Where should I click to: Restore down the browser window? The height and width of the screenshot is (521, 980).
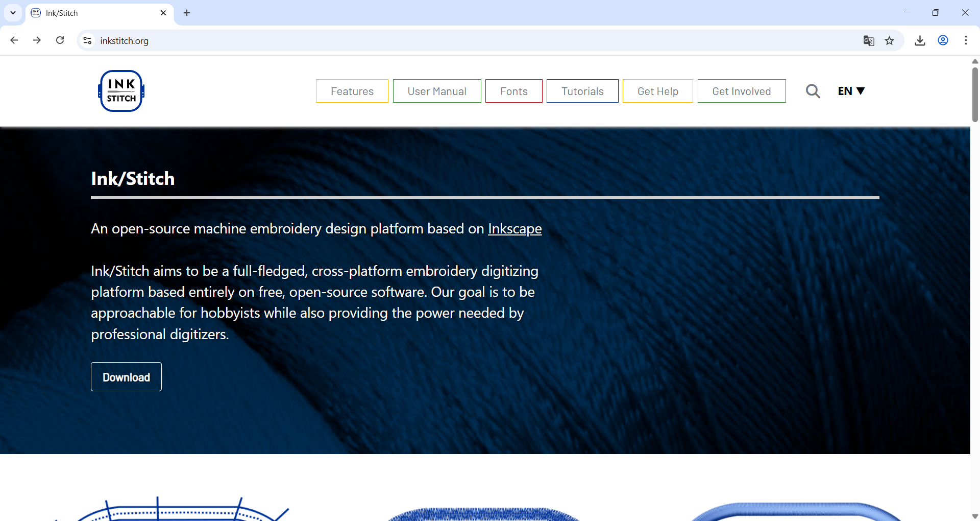[936, 13]
